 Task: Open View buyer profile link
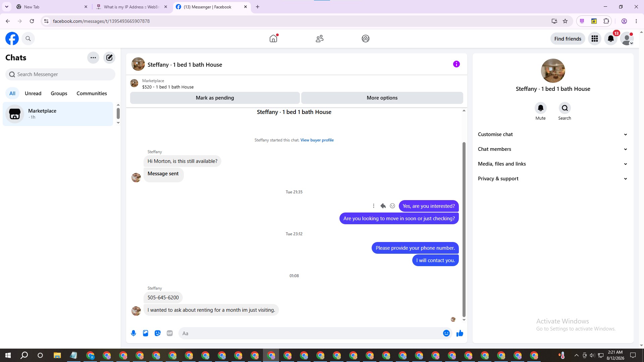click(x=317, y=140)
